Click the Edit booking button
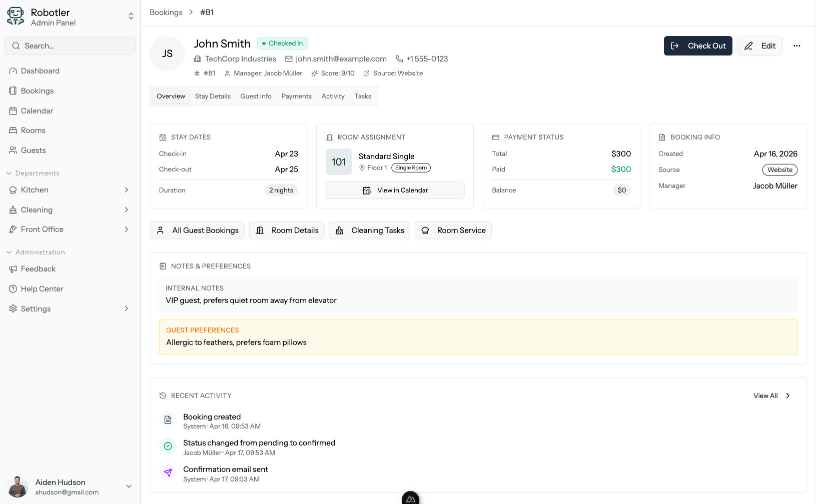This screenshot has height=504, width=816. coord(759,46)
